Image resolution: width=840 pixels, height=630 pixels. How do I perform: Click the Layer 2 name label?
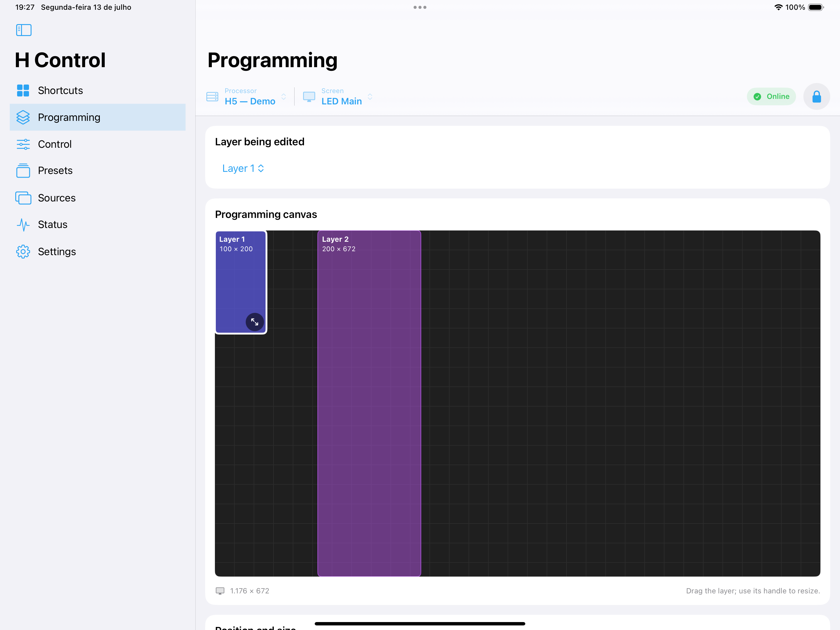point(335,239)
